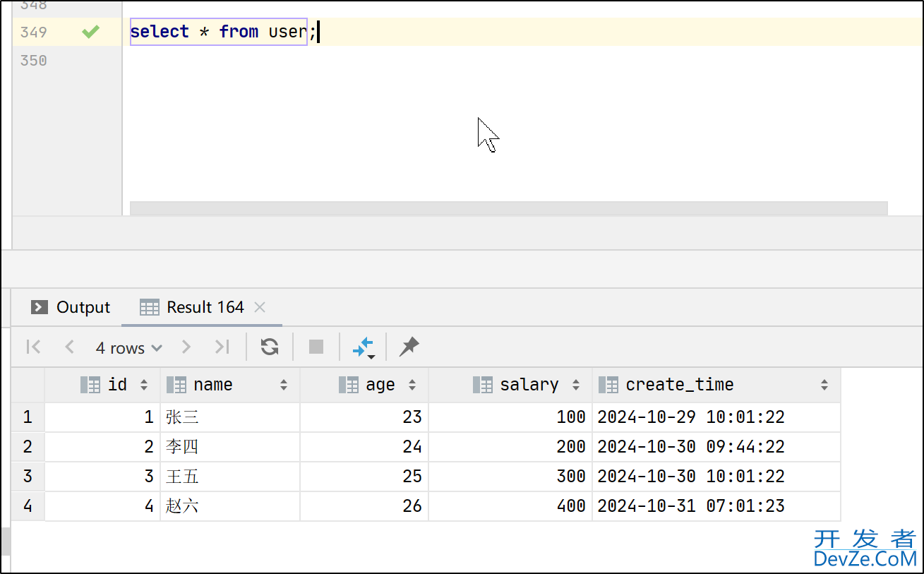Viewport: 924px width, 574px height.
Task: Click line number 350 in the gutter
Action: [x=34, y=61]
